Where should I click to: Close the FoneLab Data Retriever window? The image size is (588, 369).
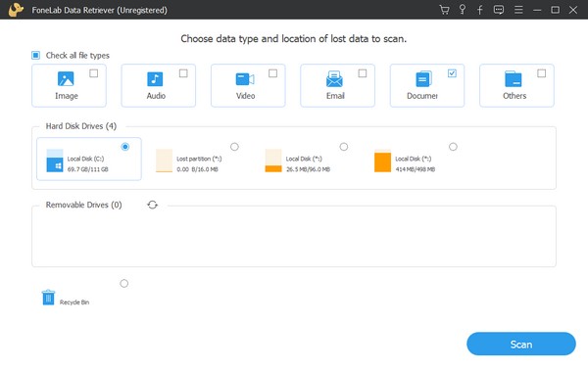(573, 10)
